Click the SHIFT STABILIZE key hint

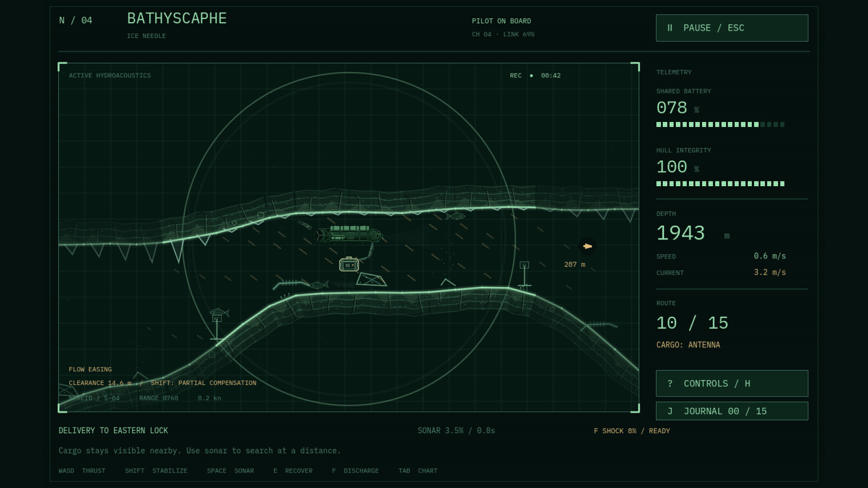(156, 471)
